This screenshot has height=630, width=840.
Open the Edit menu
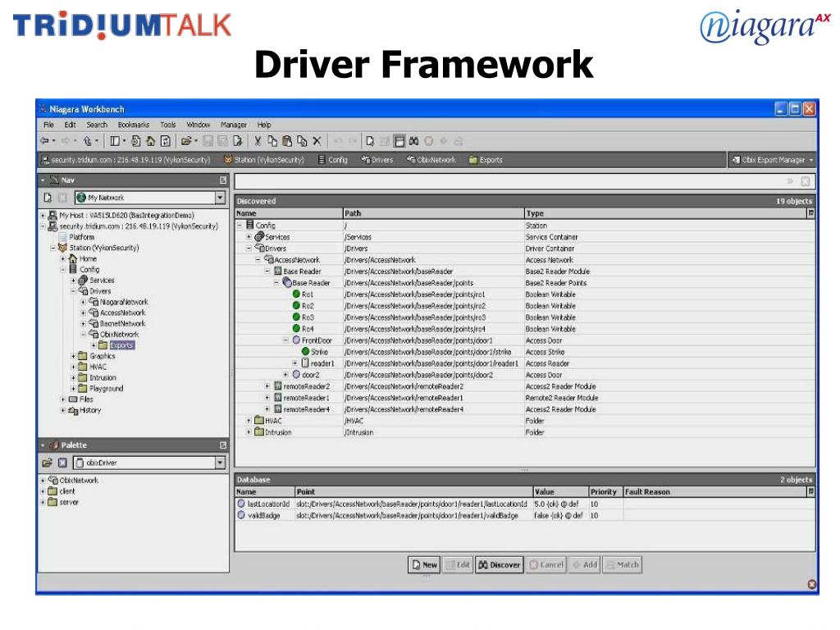coord(71,125)
